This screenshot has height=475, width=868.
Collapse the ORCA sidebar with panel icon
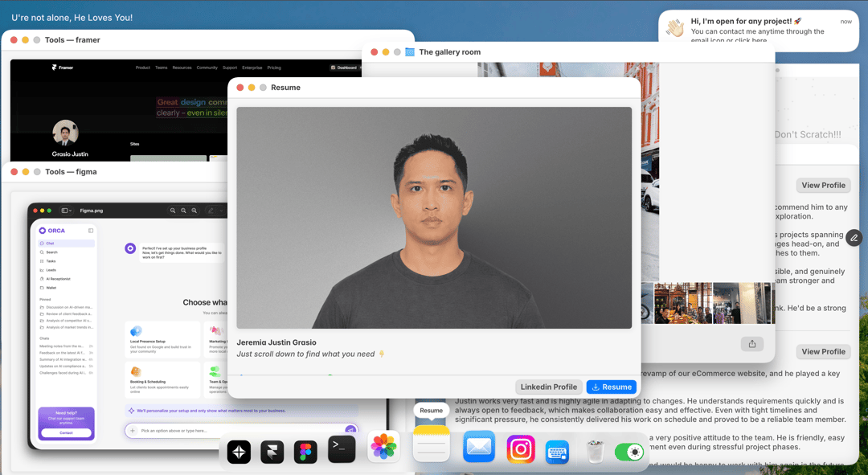(91, 231)
